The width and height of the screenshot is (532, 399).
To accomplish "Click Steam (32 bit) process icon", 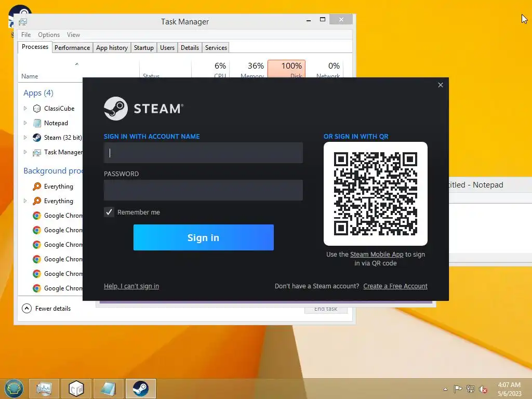I will (x=37, y=138).
